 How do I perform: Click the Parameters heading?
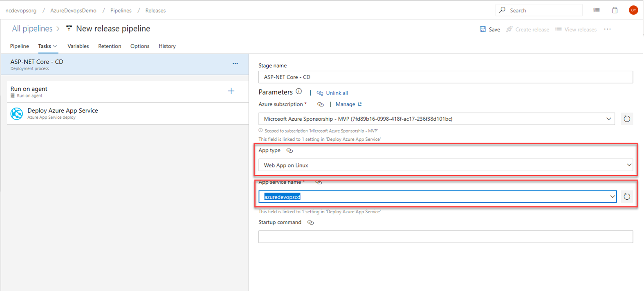[x=276, y=92]
